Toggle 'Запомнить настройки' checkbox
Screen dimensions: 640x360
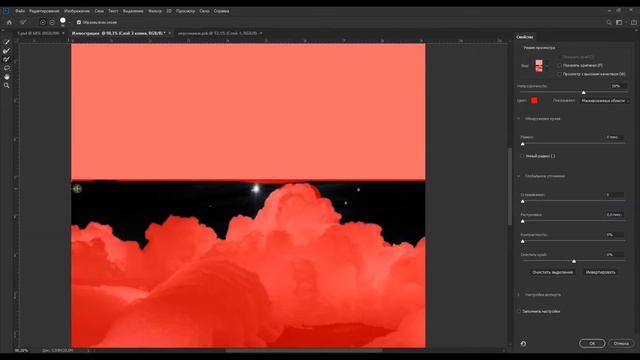[519, 311]
